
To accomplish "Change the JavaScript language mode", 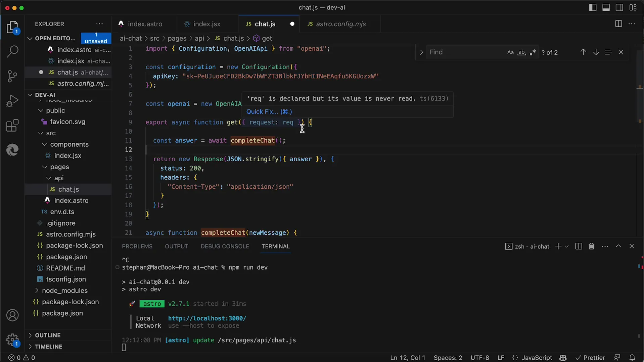I will [x=537, y=358].
